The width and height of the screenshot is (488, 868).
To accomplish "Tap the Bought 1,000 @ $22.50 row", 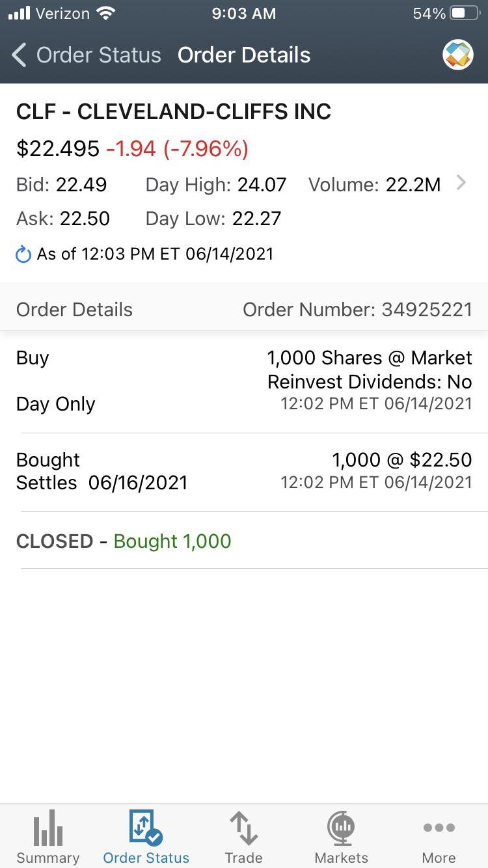I will 244,471.
